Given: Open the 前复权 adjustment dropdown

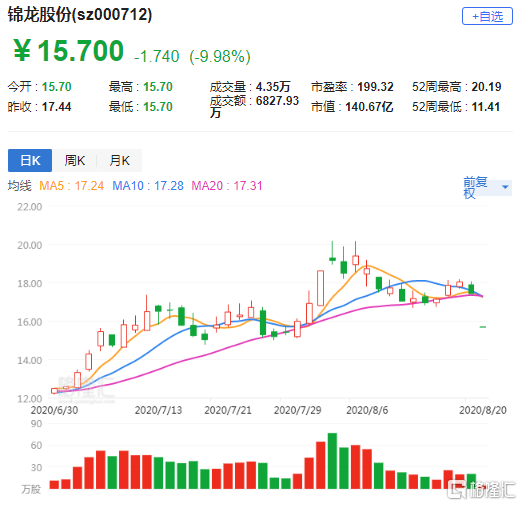Looking at the screenshot, I should click(487, 187).
